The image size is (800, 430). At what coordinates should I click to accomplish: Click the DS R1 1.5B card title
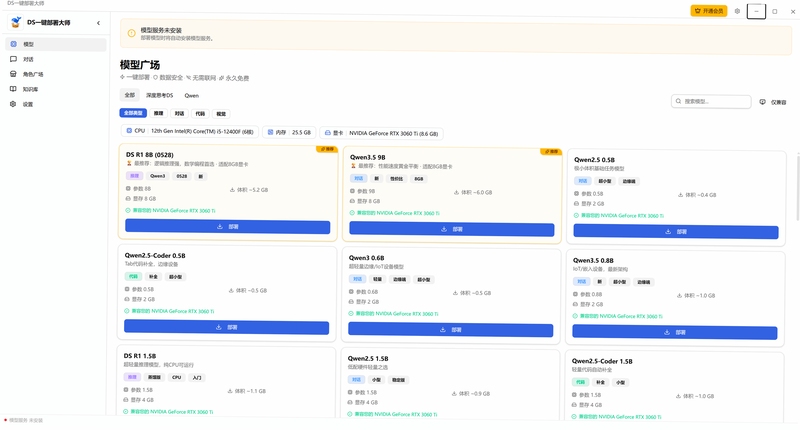click(x=140, y=356)
